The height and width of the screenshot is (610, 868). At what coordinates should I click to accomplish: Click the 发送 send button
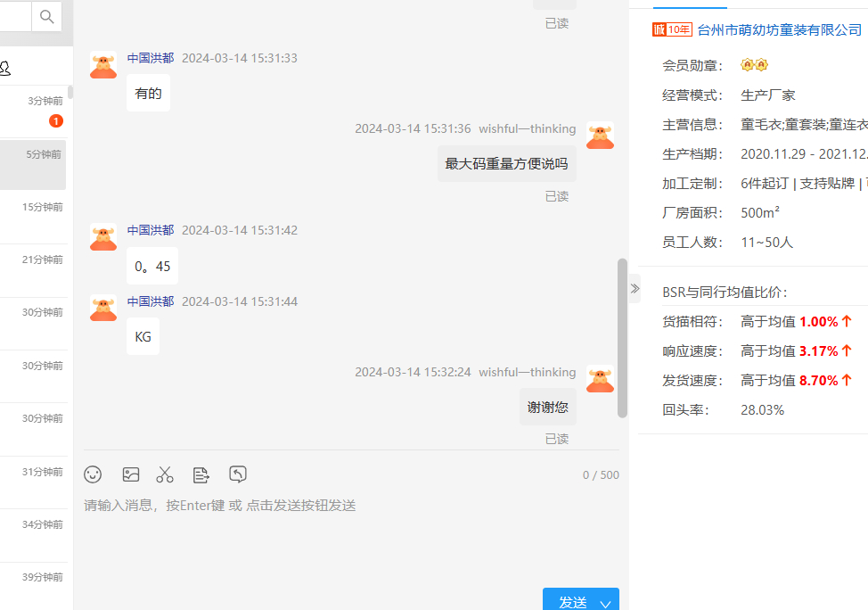[x=572, y=602]
